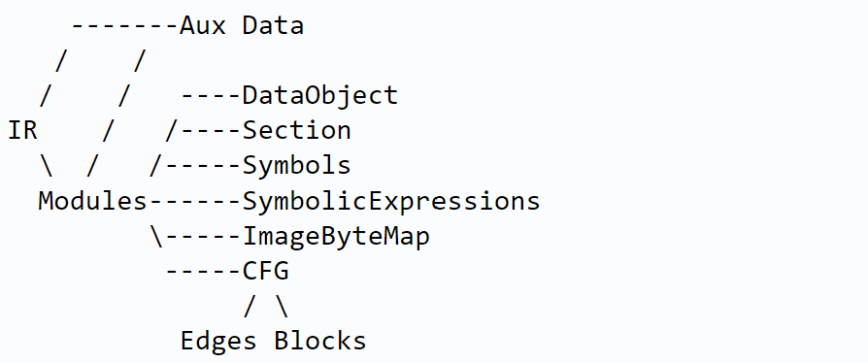This screenshot has height=363, width=868.
Task: Select the ImageByteMap text
Action: [337, 236]
